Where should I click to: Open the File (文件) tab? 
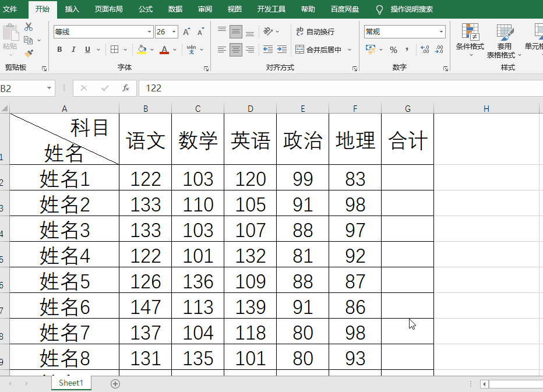coord(10,9)
